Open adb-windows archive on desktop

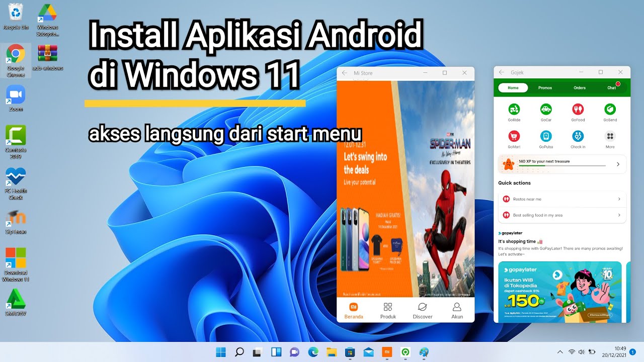pyautogui.click(x=47, y=57)
